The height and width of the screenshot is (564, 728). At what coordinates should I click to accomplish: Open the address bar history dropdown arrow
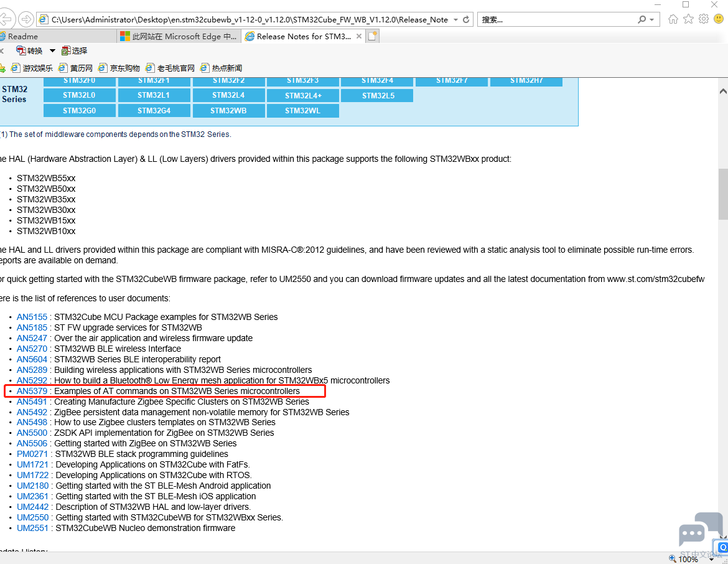coord(455,19)
